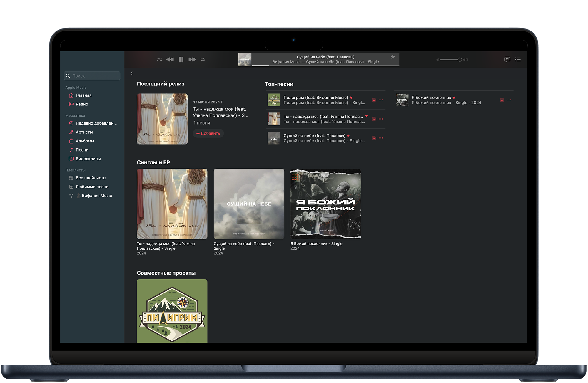Pause the current track
Screen dimensions: 588x383
(181, 59)
